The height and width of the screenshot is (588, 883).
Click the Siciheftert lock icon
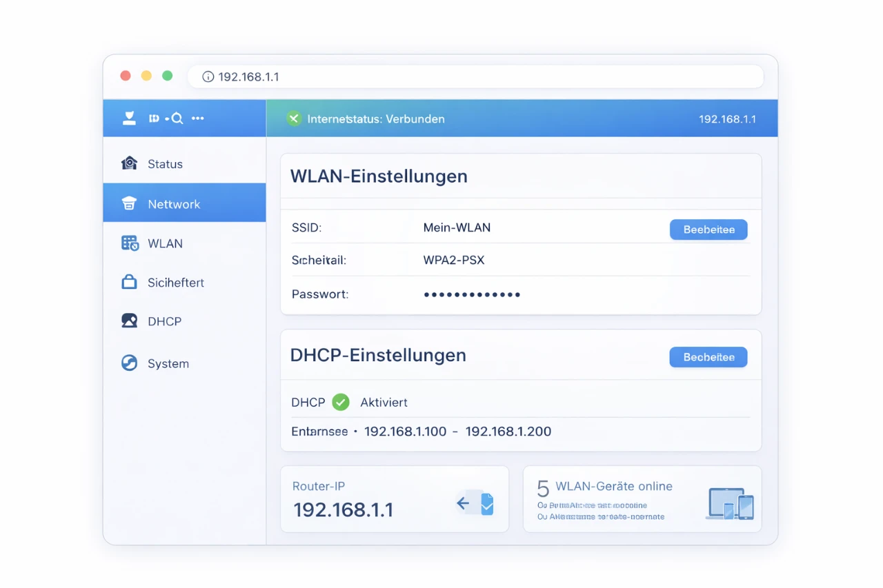click(x=129, y=282)
